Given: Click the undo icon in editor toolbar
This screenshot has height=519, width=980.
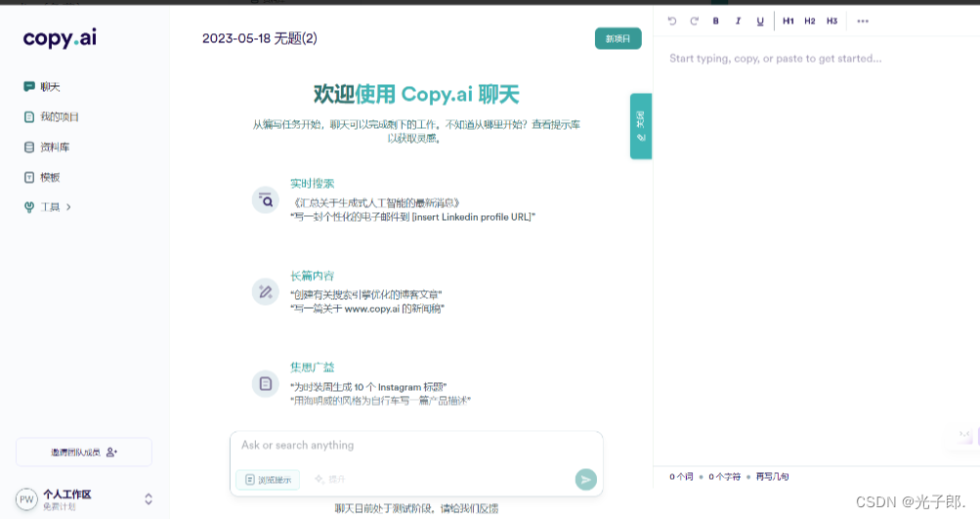Looking at the screenshot, I should [x=672, y=22].
